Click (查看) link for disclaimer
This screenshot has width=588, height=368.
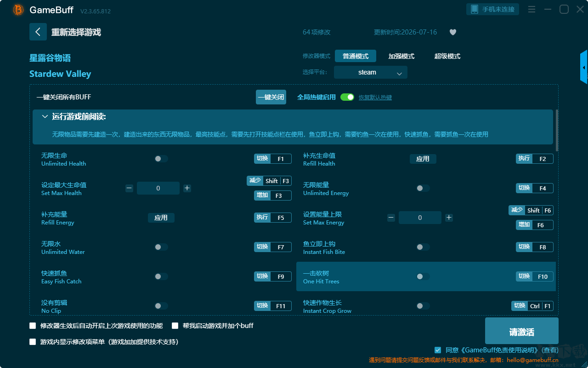[549, 351]
